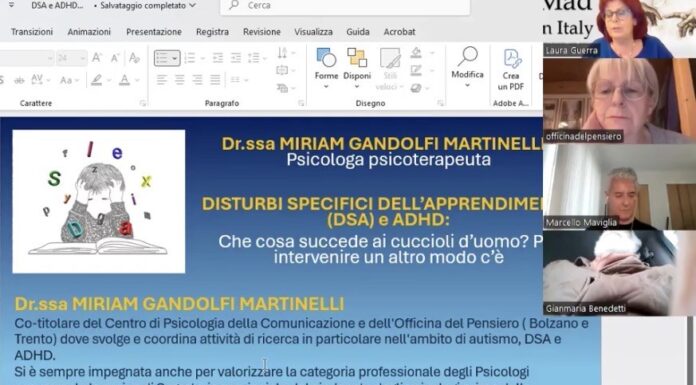
Task: Expand the highlight color dropdown arrow
Action: (108, 80)
